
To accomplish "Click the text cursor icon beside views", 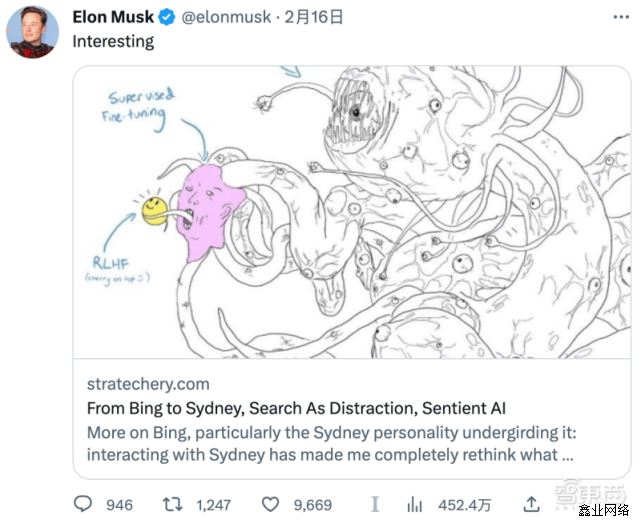I will pyautogui.click(x=376, y=505).
